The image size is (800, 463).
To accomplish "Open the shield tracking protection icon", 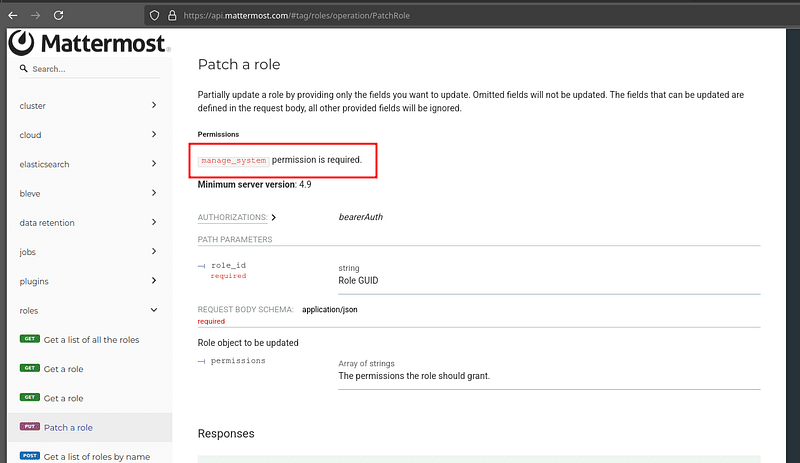I will [154, 15].
